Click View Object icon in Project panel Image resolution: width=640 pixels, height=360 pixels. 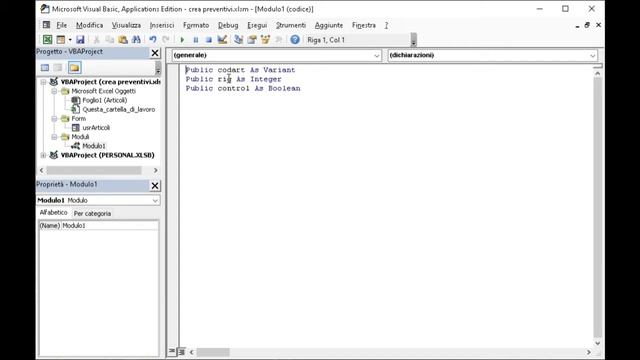tap(58, 68)
